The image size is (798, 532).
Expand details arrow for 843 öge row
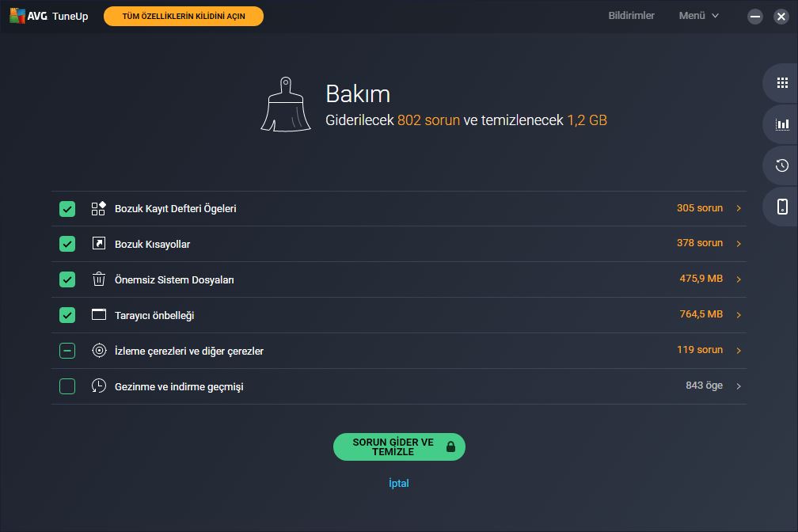click(x=739, y=386)
